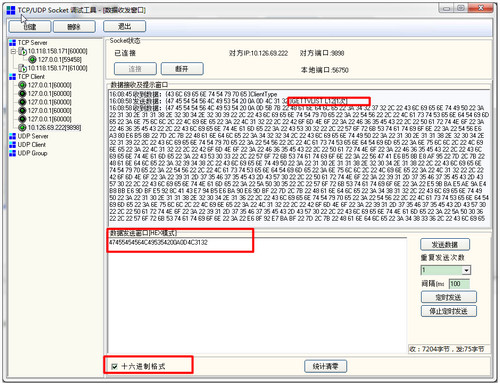Toggle the 十六进制格式 hex format checkbox
The height and width of the screenshot is (384, 500).
tap(114, 366)
